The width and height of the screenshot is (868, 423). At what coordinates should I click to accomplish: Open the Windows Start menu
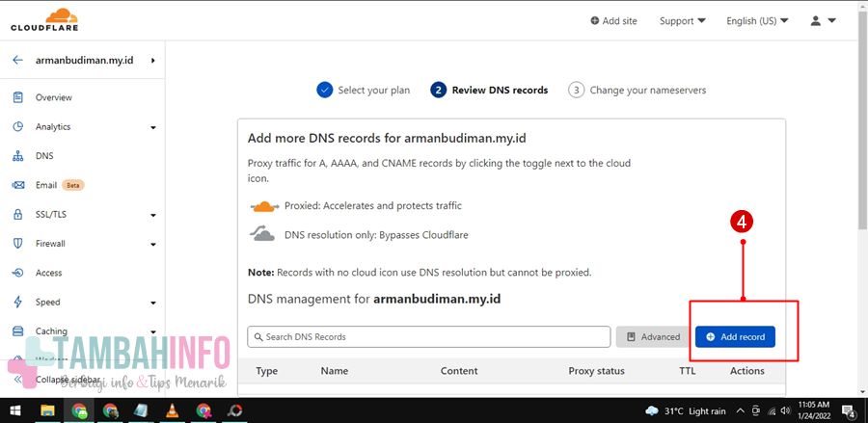coord(14,410)
